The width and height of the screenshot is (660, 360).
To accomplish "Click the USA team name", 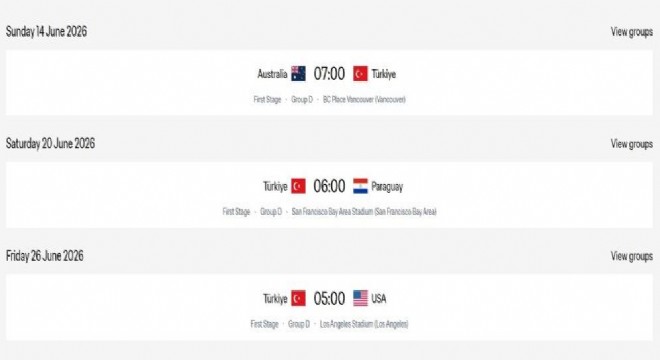I will click(x=379, y=299).
